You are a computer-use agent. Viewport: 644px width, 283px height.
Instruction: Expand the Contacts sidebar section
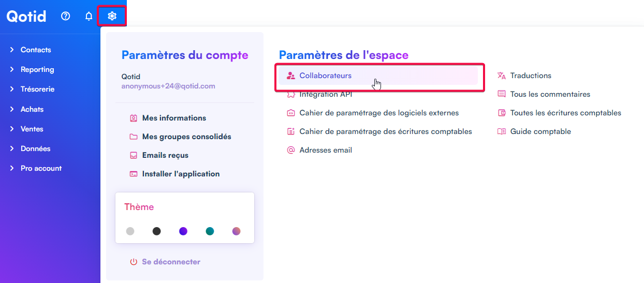point(12,50)
